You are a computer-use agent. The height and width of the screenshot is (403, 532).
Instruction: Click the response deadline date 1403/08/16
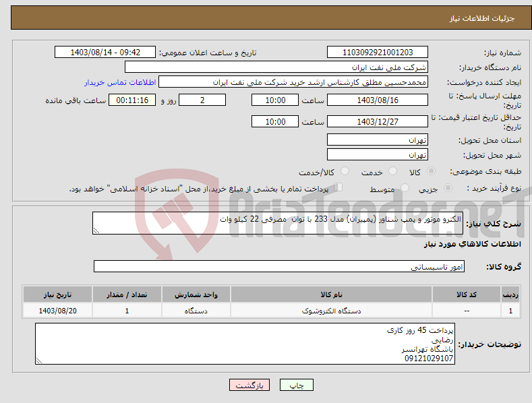(378, 100)
